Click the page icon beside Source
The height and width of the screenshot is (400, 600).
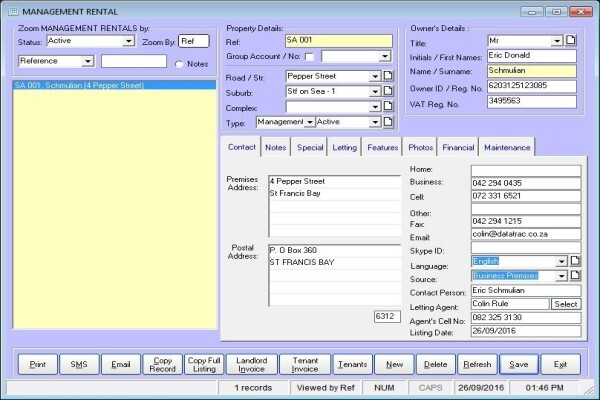tap(575, 276)
